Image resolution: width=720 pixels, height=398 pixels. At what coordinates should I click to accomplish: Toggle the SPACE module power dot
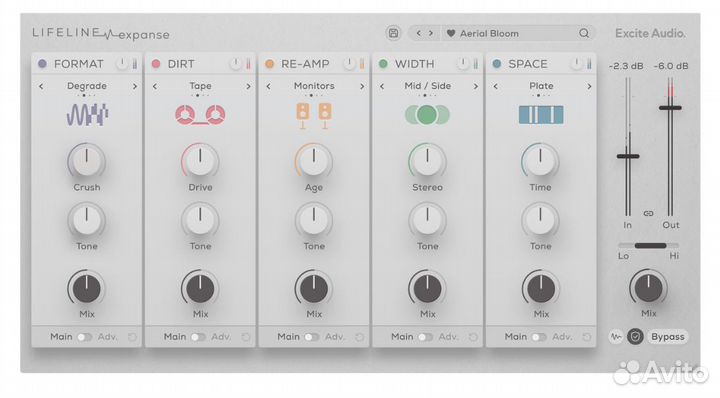pos(497,64)
